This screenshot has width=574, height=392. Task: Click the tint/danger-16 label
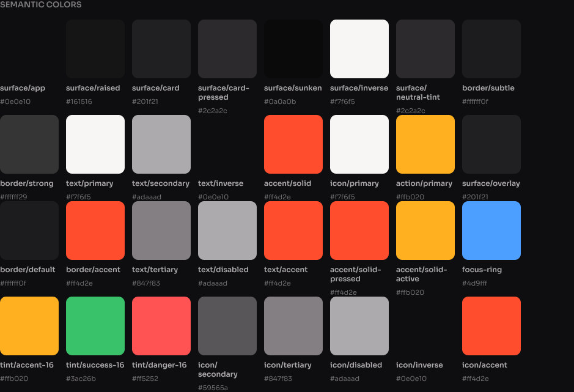160,365
